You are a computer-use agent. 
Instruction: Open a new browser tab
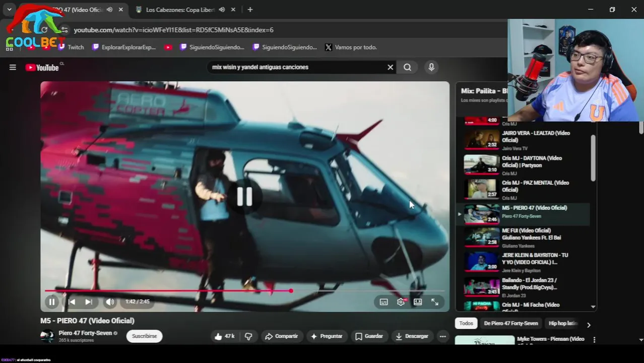click(250, 10)
